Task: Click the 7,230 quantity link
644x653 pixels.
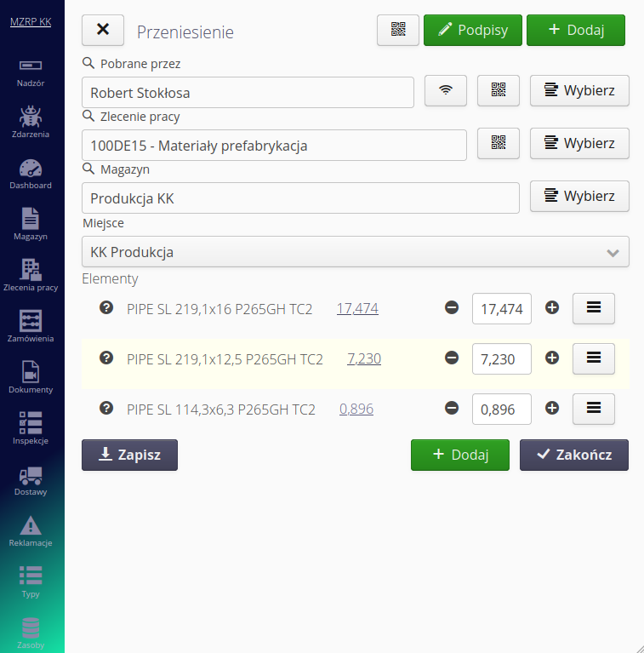Action: [364, 359]
